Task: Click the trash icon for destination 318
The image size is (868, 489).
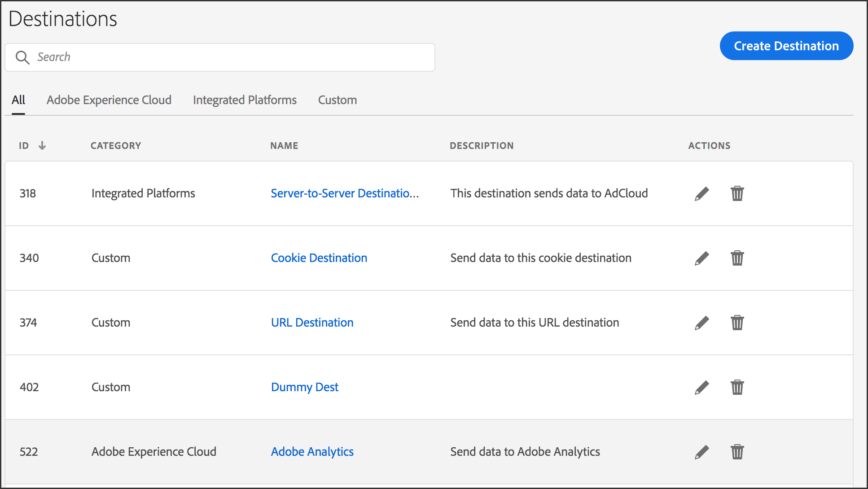Action: click(x=737, y=193)
